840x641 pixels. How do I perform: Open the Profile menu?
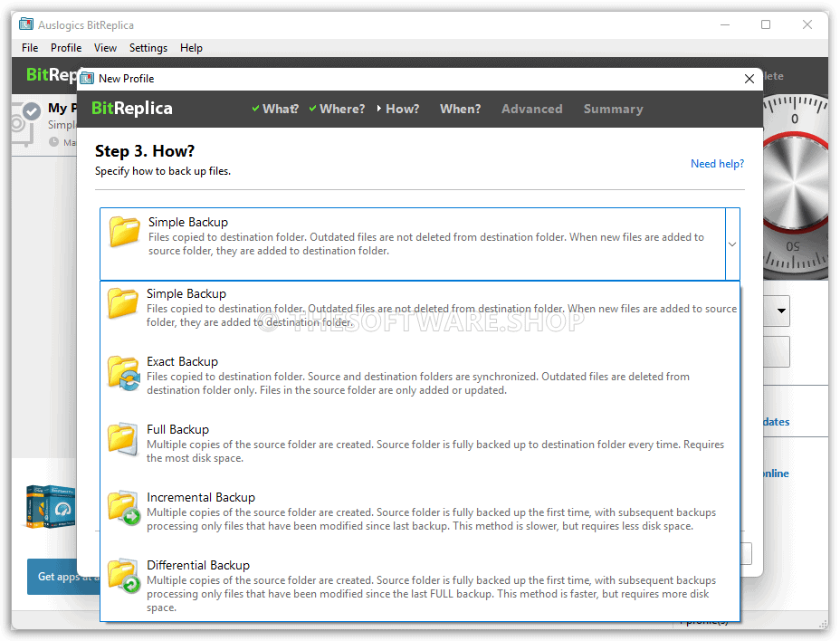pos(66,48)
